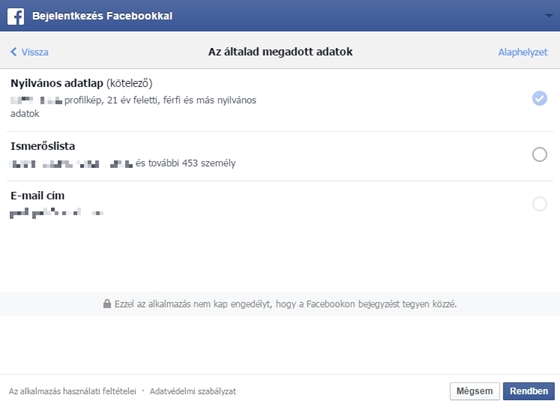Click the lock icon in the notice bar
The width and height of the screenshot is (560, 401).
pos(107,304)
